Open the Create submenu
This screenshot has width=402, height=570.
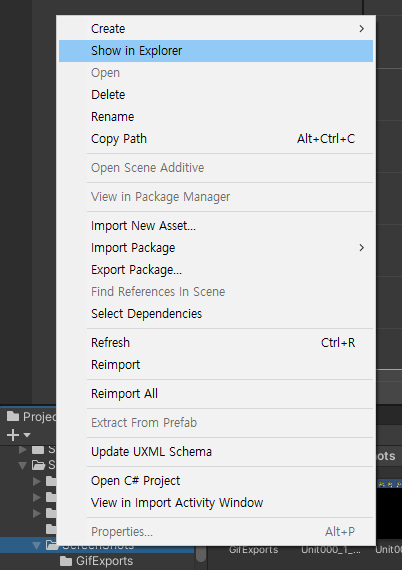pyautogui.click(x=216, y=29)
